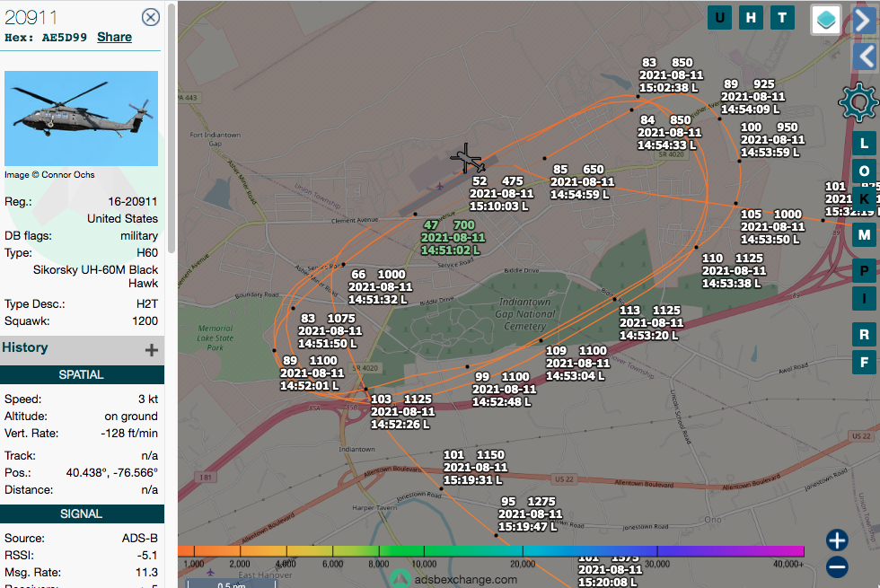Click the DB flags value military

tap(139, 235)
